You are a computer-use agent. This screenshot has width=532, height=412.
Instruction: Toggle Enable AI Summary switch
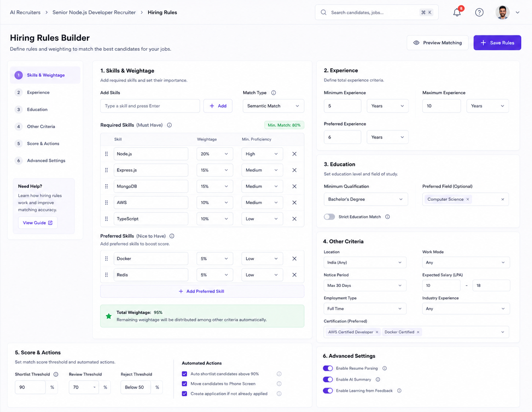tap(328, 379)
